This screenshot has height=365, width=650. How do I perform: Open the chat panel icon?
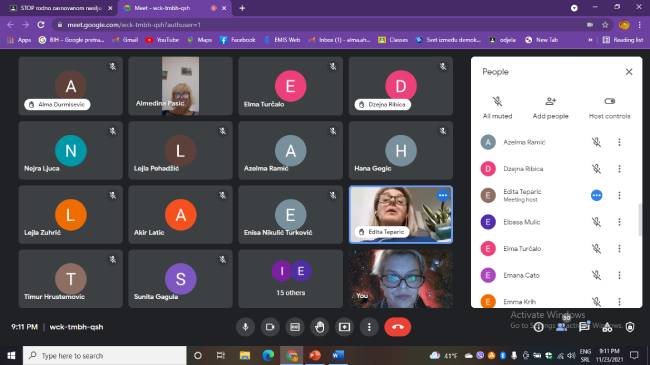tap(584, 327)
